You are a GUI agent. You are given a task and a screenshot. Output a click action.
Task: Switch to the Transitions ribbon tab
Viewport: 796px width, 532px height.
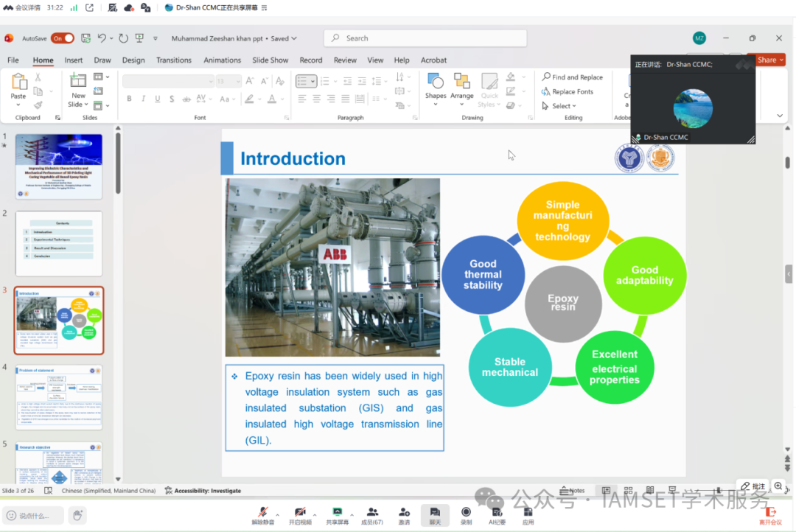[x=173, y=60]
